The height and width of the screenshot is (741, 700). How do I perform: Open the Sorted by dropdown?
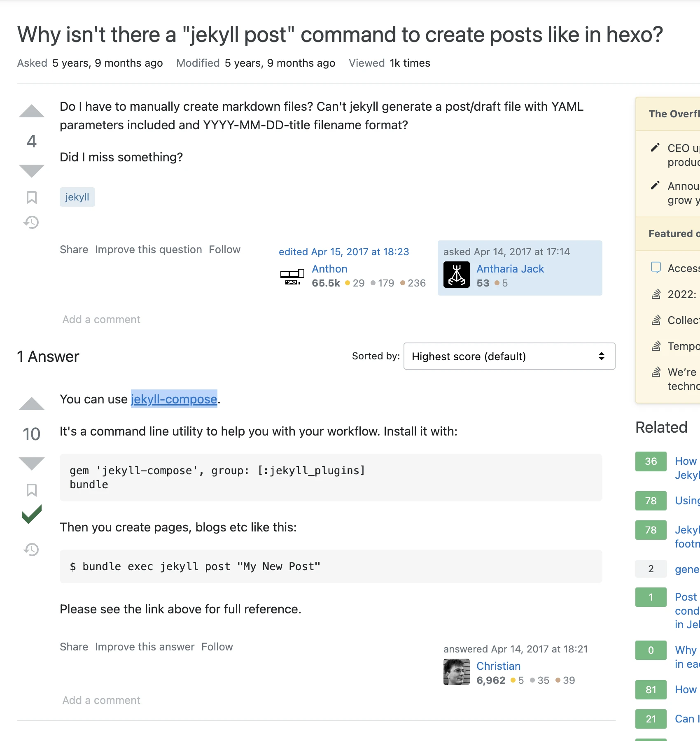pos(509,356)
